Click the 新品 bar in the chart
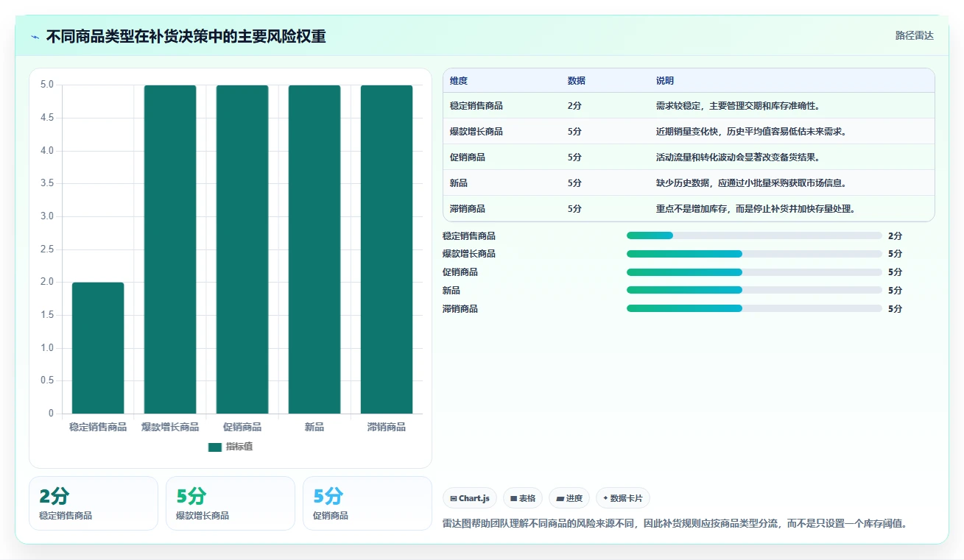964x560 pixels. [314, 249]
